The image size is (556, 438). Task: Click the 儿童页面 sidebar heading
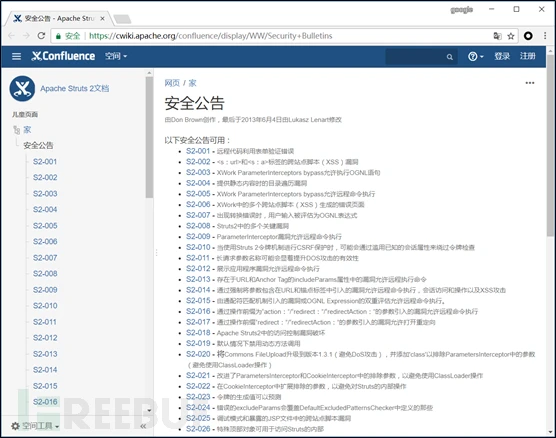coord(25,114)
